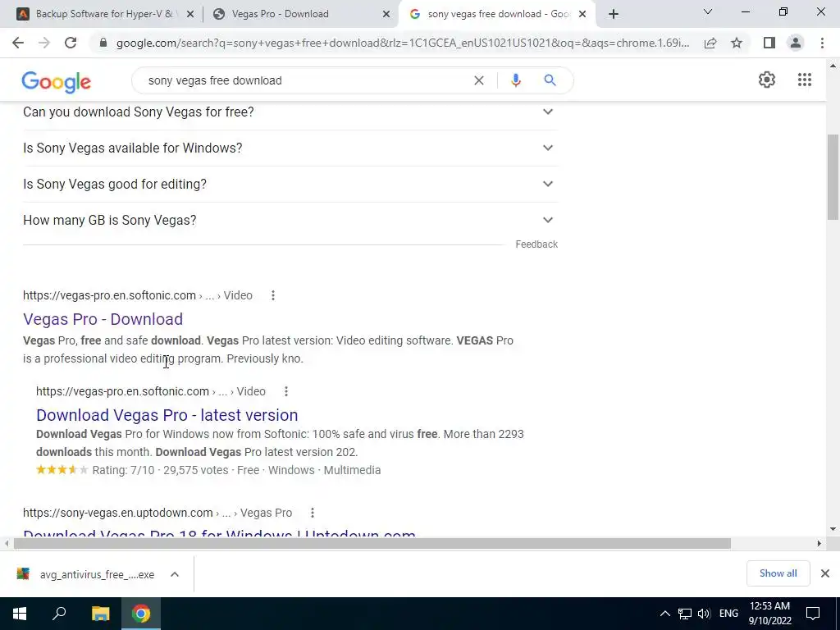Open the network tray icon
This screenshot has width=840, height=630.
point(685,614)
